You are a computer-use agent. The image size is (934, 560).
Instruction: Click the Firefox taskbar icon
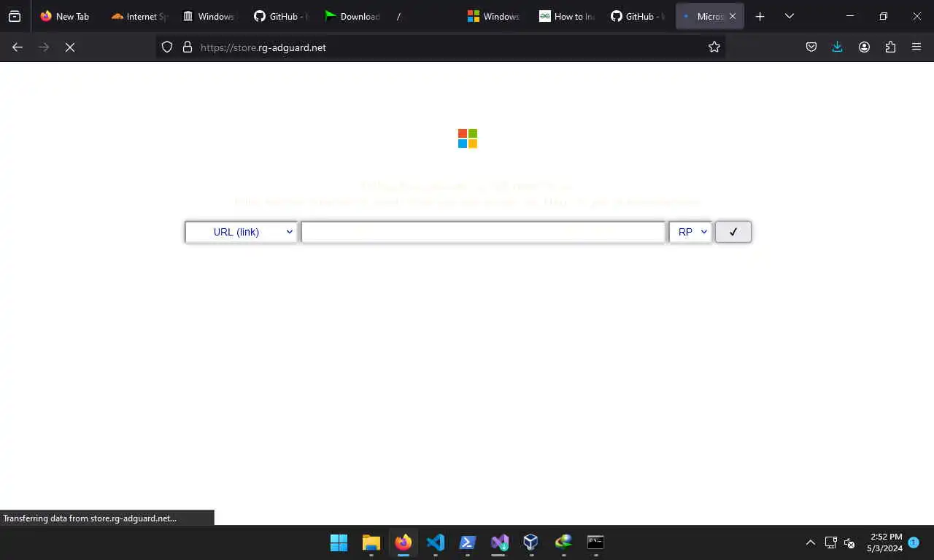(x=404, y=542)
